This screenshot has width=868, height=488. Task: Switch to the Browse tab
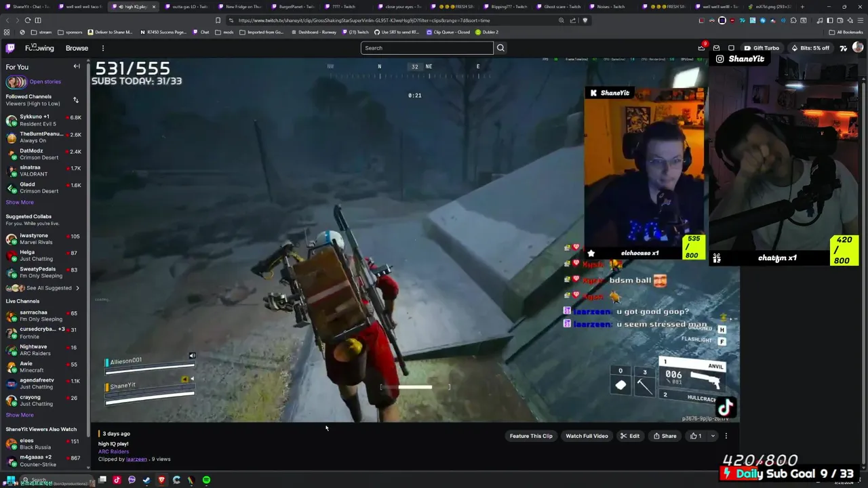(x=77, y=48)
